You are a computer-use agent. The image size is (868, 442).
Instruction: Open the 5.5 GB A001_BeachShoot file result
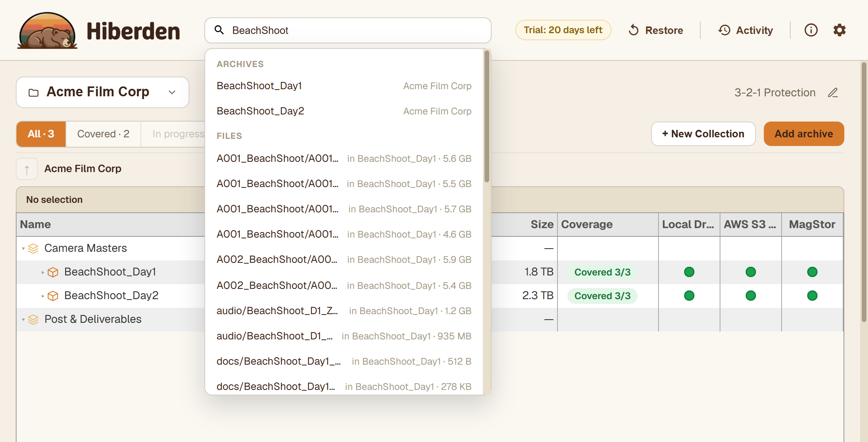[x=344, y=184]
